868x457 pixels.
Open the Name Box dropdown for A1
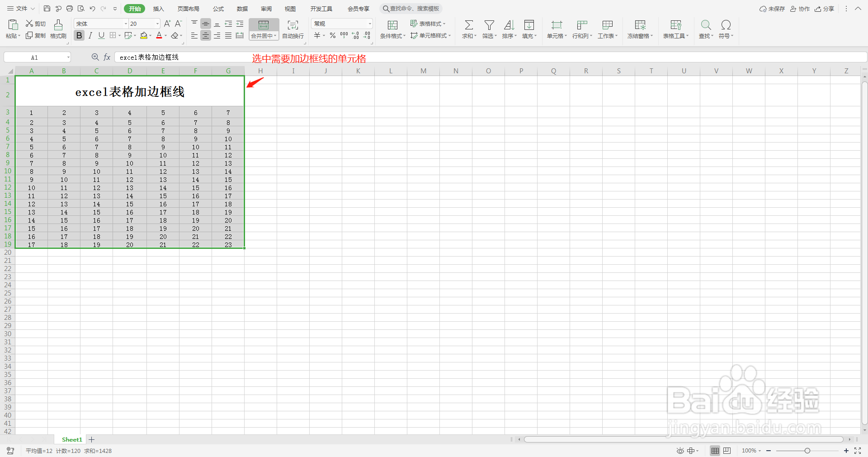(68, 57)
